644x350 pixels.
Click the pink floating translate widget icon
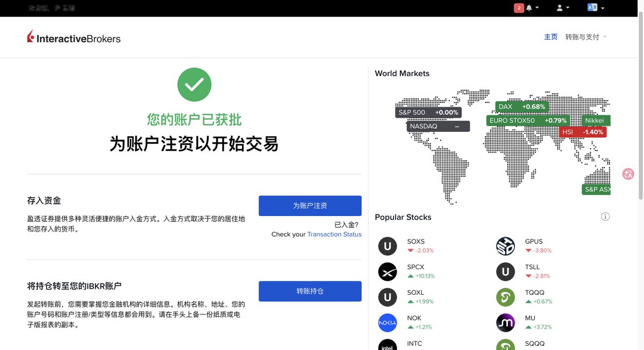point(628,174)
